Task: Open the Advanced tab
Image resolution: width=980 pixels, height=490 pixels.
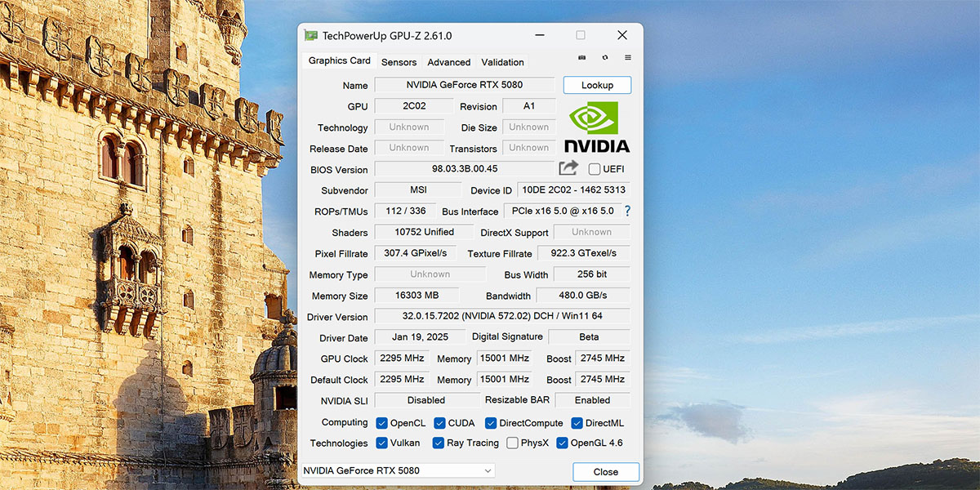Action: click(x=448, y=62)
